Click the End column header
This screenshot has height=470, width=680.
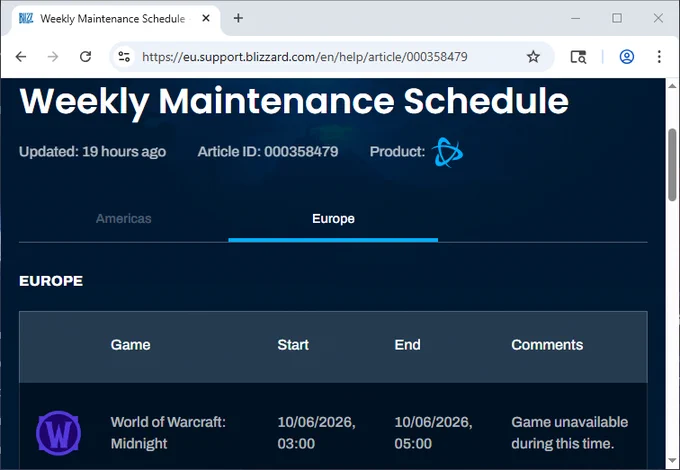click(x=407, y=345)
